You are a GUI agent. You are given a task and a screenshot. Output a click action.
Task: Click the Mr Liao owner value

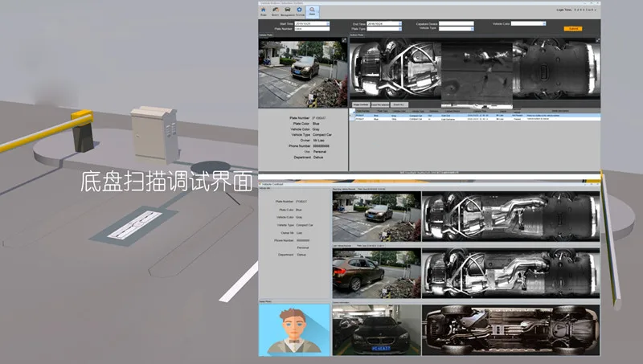pos(318,140)
